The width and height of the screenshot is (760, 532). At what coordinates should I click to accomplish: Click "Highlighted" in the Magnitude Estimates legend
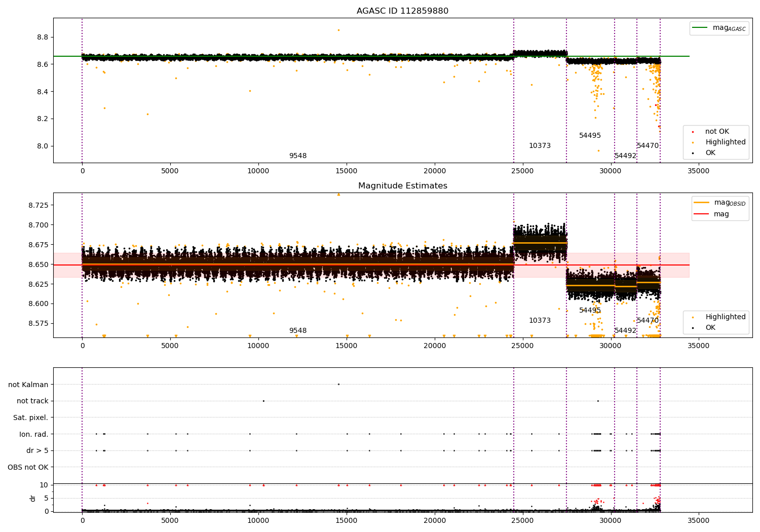point(726,317)
